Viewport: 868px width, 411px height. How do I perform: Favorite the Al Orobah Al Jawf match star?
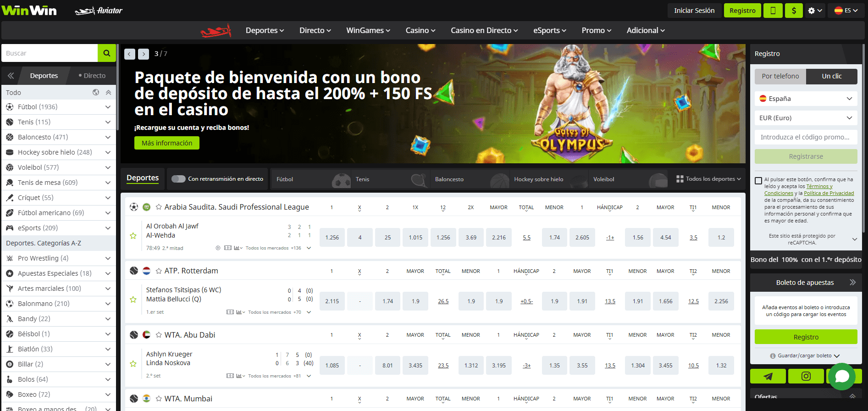point(133,236)
